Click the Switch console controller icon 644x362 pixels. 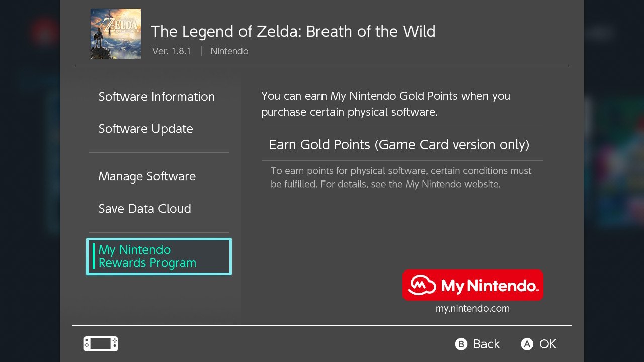[x=101, y=344]
